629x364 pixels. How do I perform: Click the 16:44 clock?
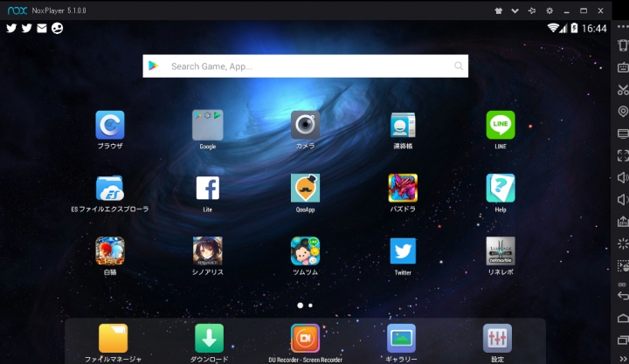pos(594,29)
